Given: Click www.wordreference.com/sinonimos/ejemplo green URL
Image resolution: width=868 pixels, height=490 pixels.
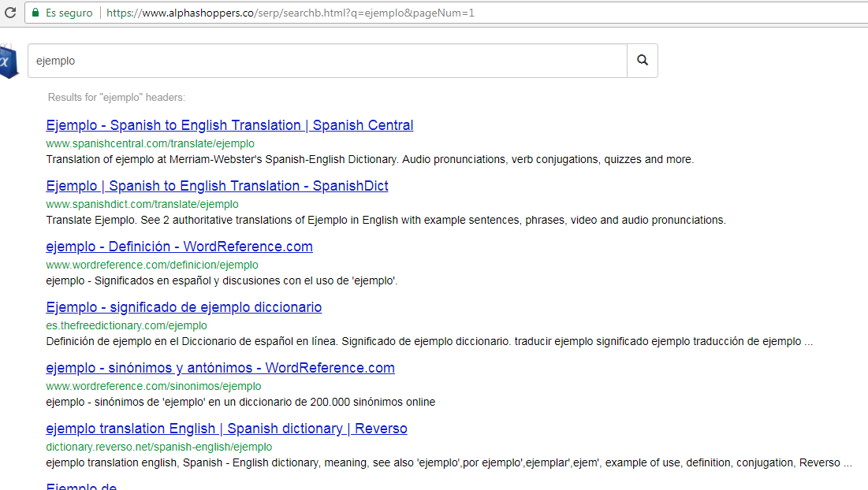Looking at the screenshot, I should (154, 387).
